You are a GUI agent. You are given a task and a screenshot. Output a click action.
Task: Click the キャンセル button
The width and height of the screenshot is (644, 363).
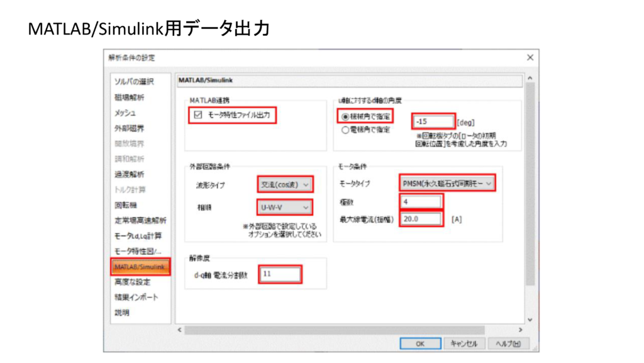point(464,343)
